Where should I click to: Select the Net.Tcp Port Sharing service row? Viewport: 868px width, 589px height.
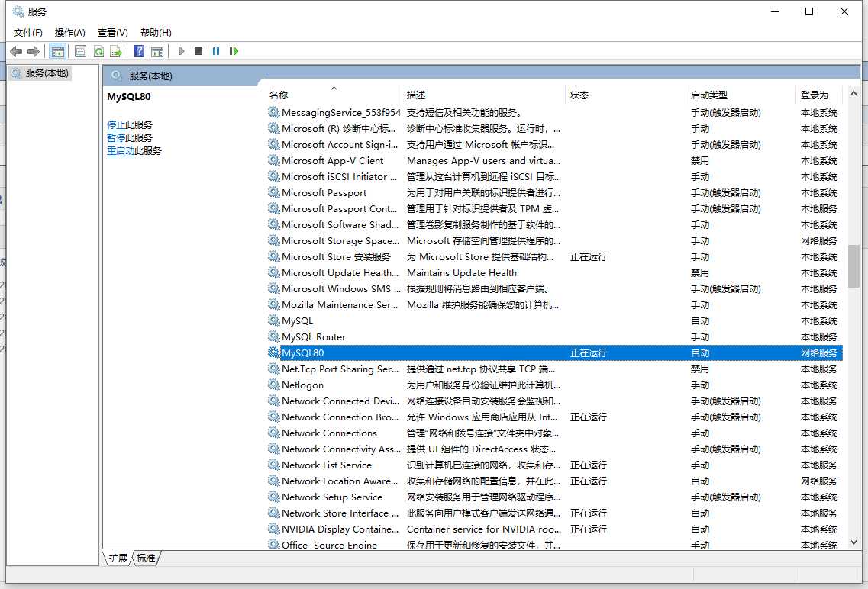pyautogui.click(x=555, y=369)
